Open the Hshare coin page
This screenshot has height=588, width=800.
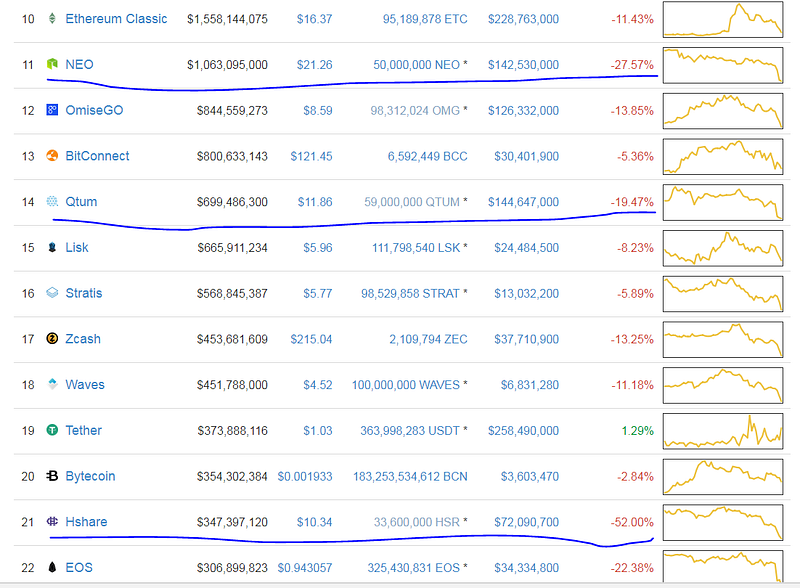pos(86,522)
